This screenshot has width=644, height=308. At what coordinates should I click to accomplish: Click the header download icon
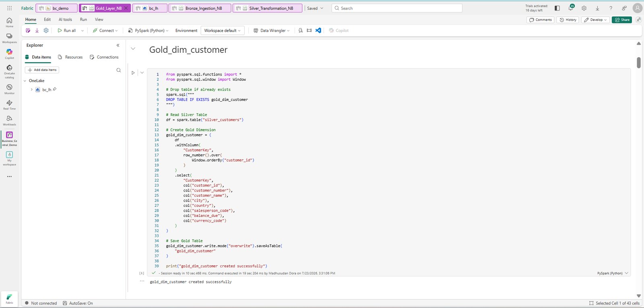tap(597, 8)
